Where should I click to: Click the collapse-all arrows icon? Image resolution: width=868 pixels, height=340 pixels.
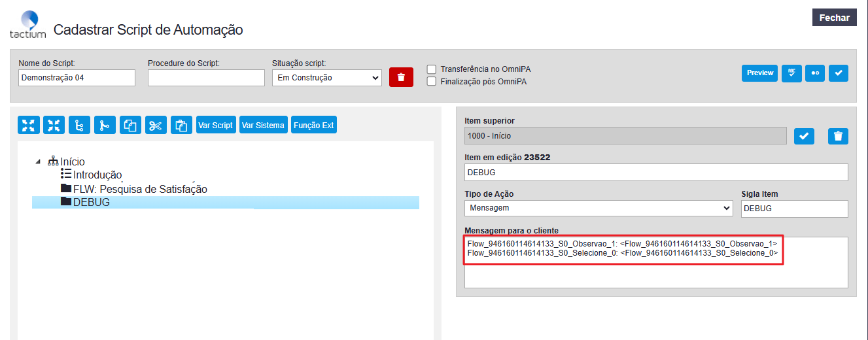(x=54, y=125)
